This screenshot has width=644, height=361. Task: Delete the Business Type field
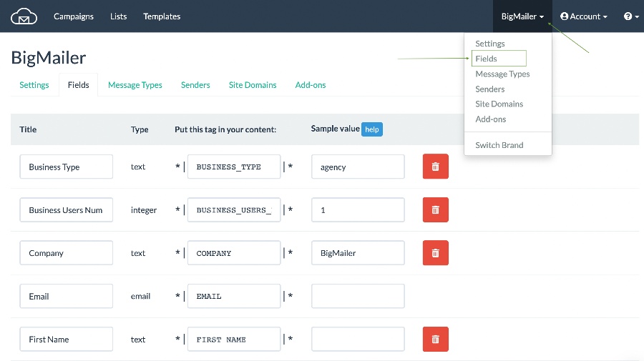click(435, 167)
